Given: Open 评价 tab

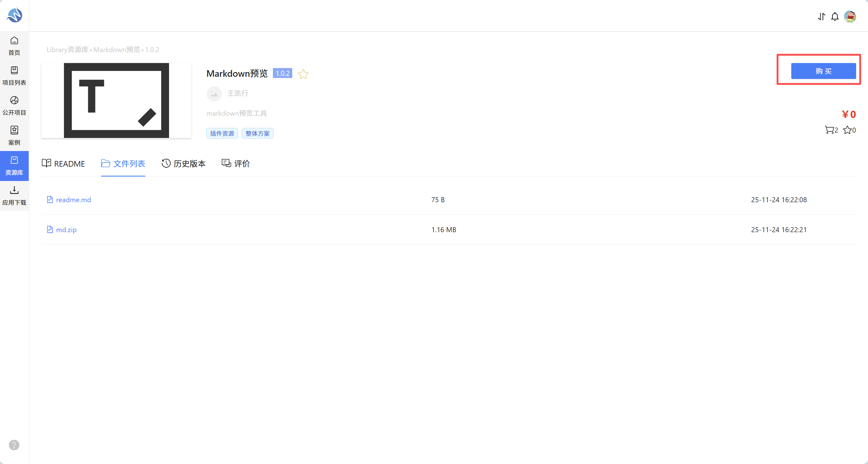Looking at the screenshot, I should coord(236,164).
